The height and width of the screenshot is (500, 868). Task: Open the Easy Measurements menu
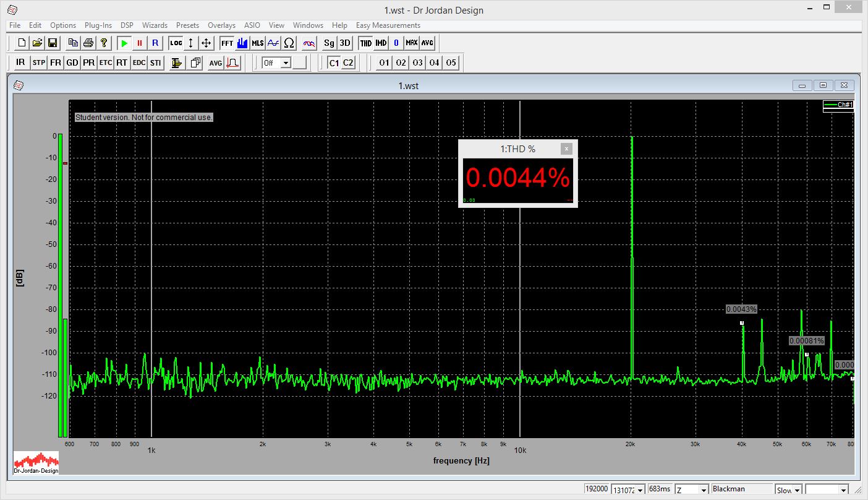[x=388, y=25]
